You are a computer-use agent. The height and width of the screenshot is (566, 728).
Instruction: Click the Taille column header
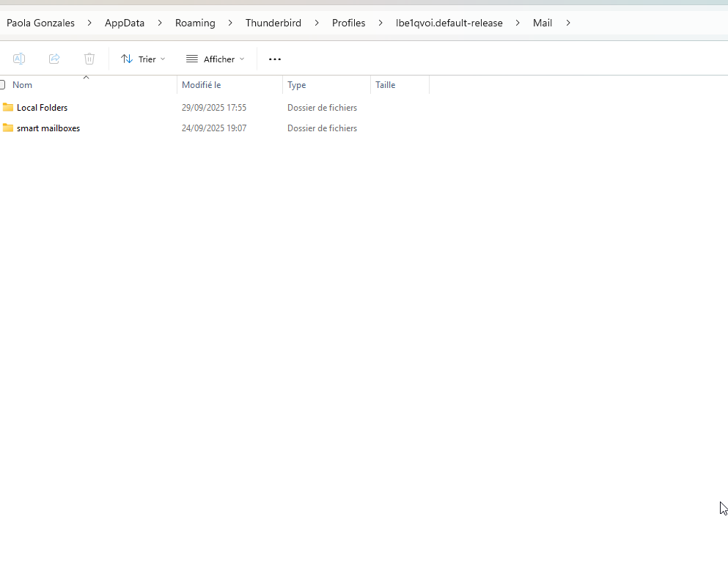[386, 85]
